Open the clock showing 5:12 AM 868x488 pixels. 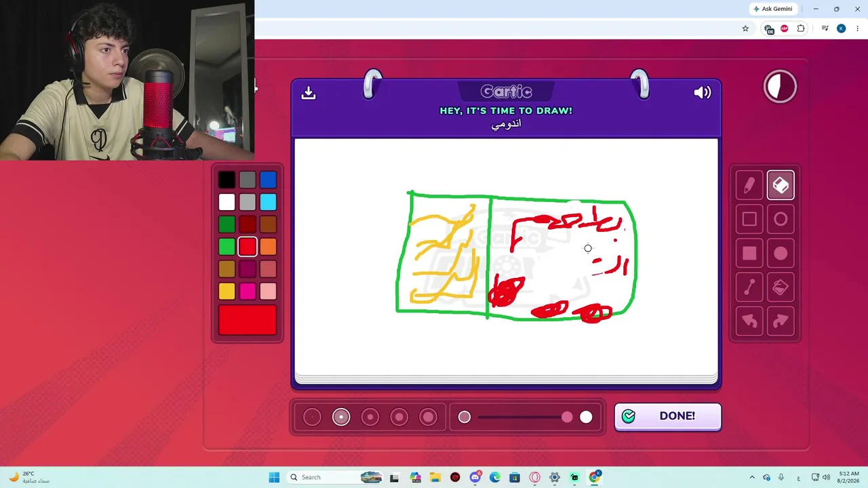[x=849, y=477]
